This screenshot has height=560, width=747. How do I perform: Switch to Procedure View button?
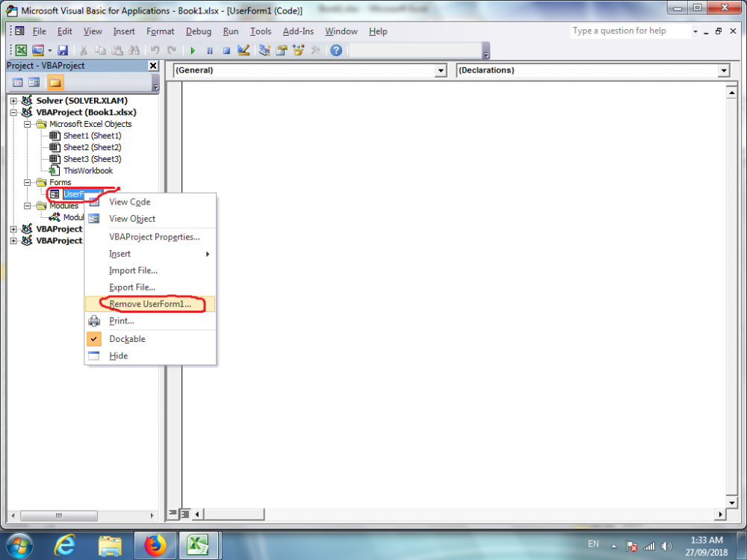pyautogui.click(x=173, y=514)
